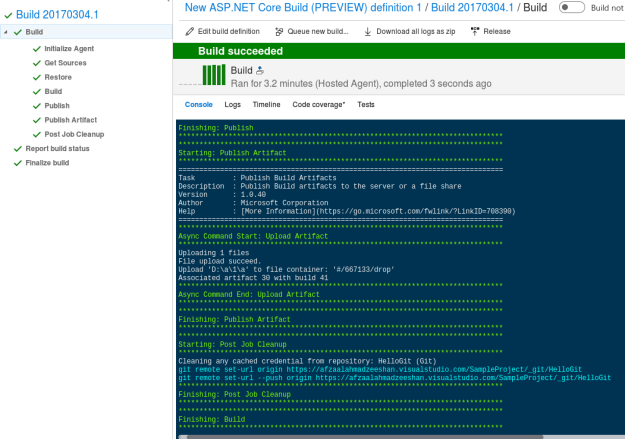Click 'Starting: Publish Artifact' console line

click(x=232, y=153)
